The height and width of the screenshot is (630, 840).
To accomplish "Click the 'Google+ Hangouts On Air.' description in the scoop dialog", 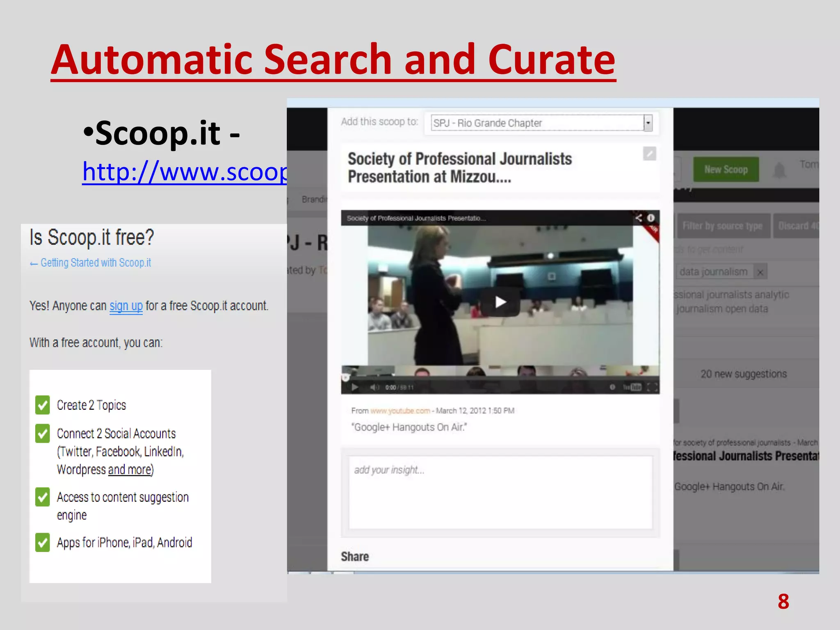I will click(x=409, y=427).
